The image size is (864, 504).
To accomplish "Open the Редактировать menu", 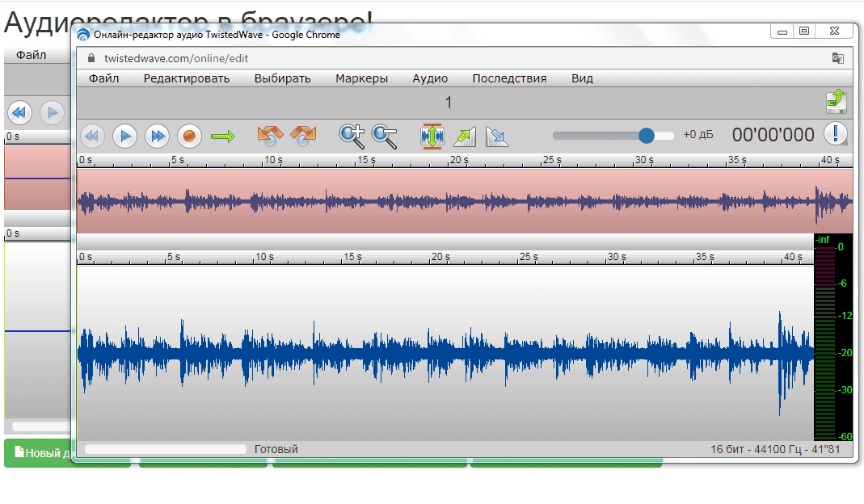I will pyautogui.click(x=187, y=78).
